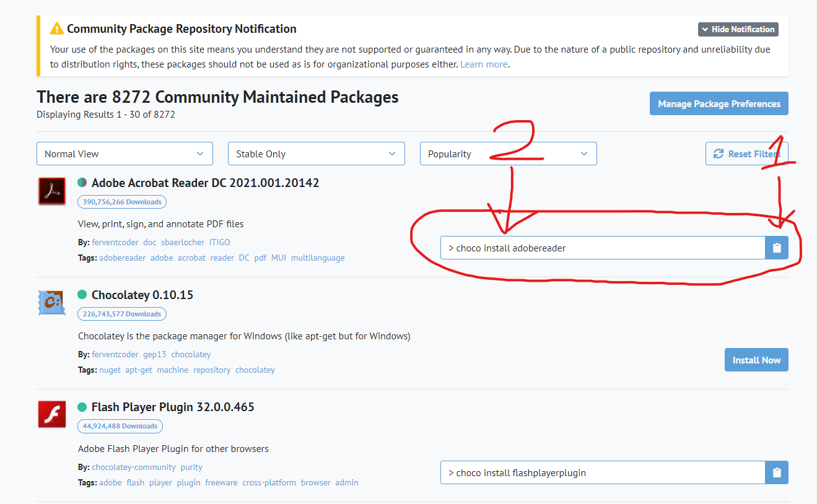Screen dimensions: 817x504
Task: Click the cross-platform tag
Action: tap(269, 482)
